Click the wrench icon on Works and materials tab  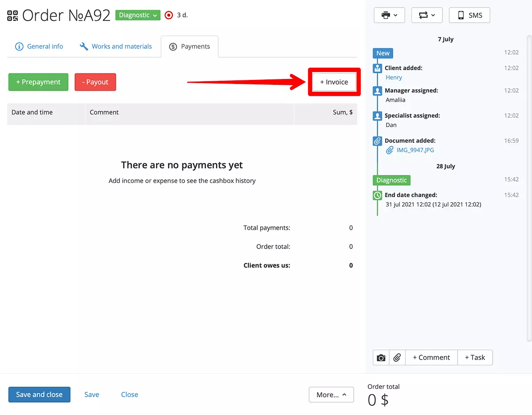click(84, 46)
